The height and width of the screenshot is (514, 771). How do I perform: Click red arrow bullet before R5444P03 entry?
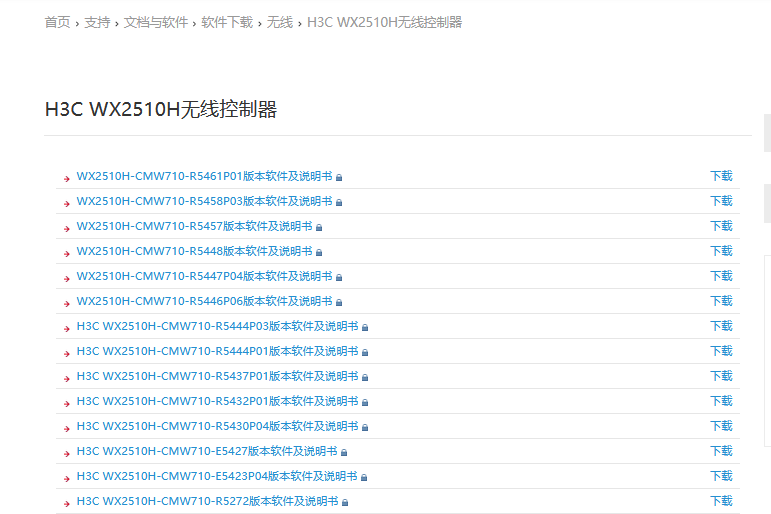tap(67, 329)
